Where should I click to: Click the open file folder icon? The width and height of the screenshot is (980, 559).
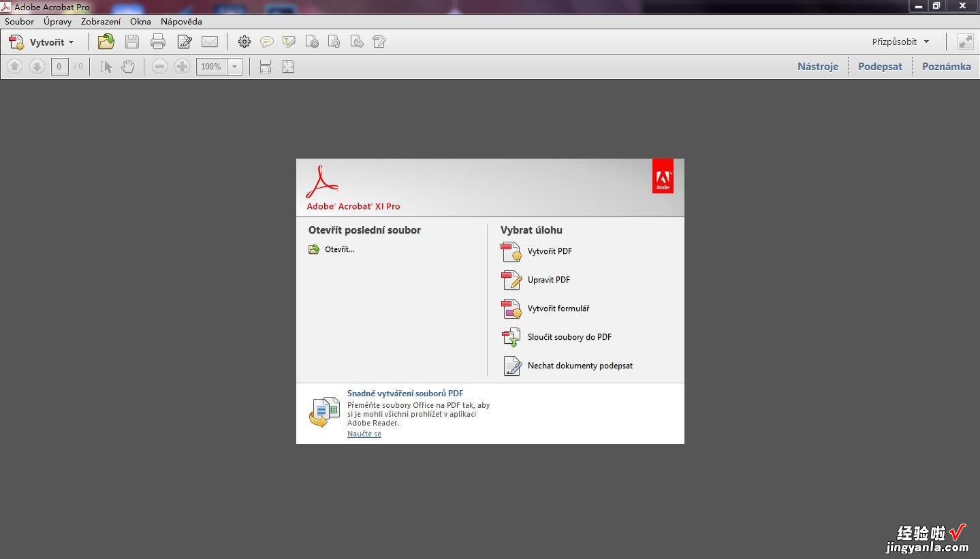pos(106,42)
